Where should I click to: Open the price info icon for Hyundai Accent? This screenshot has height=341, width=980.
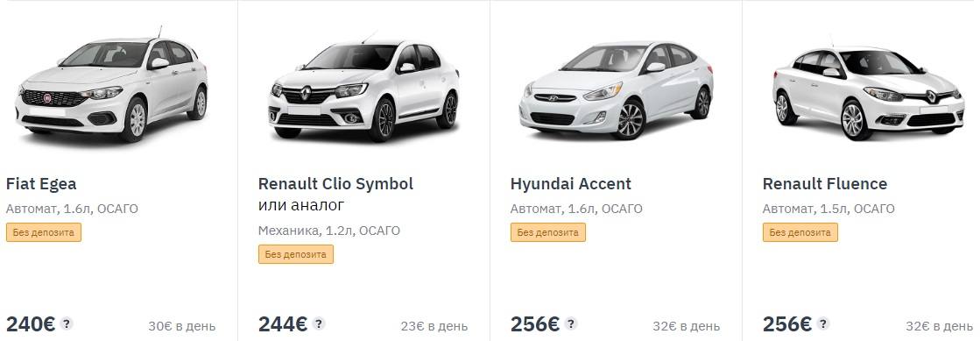[571, 323]
